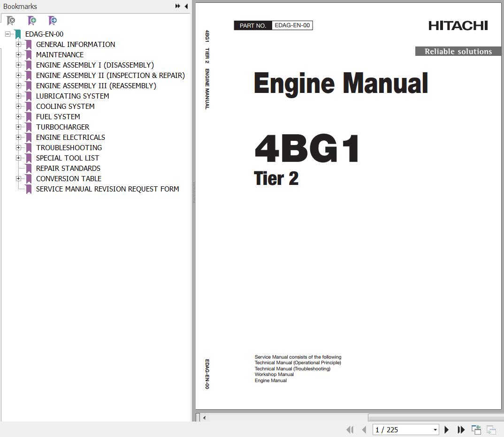The width and height of the screenshot is (504, 437).
Task: Select ENGINE ASSEMBLY I (DISASSEMBLY) bookmark
Action: (95, 65)
